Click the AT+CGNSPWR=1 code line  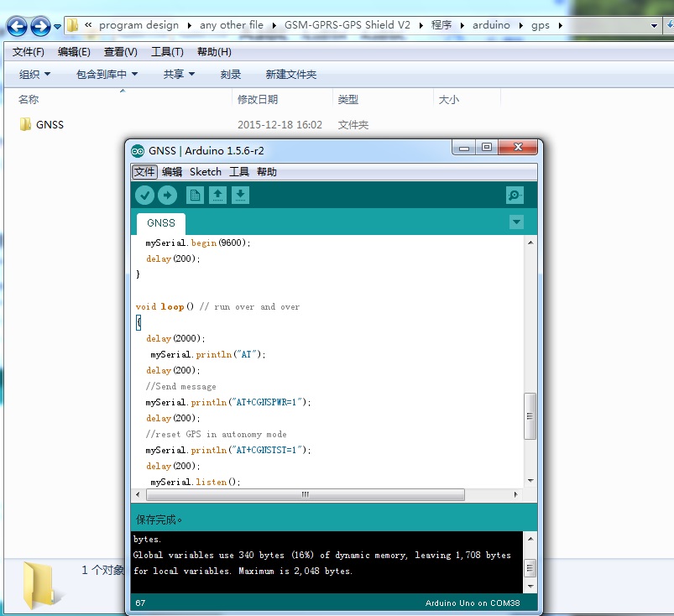coord(227,402)
